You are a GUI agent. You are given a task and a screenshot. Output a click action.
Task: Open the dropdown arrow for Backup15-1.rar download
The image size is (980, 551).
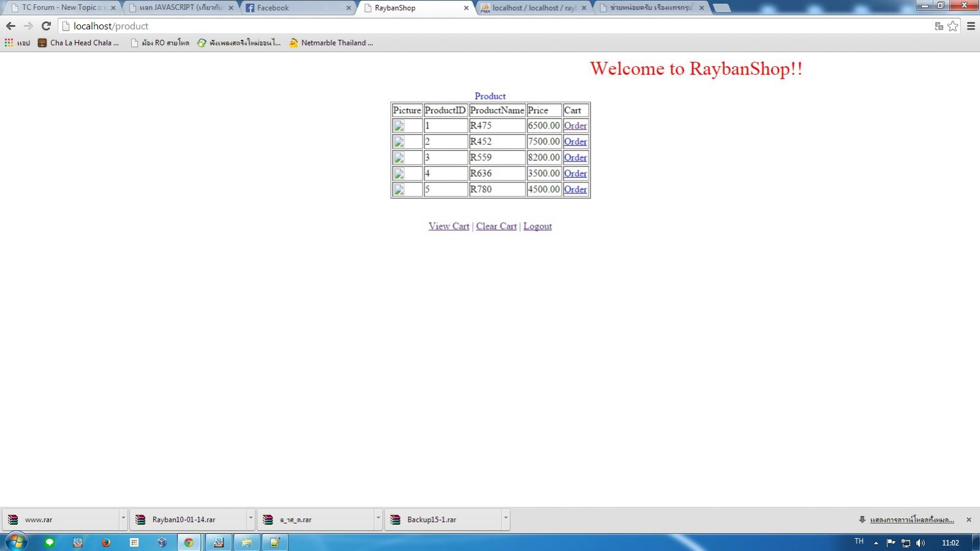click(x=505, y=519)
